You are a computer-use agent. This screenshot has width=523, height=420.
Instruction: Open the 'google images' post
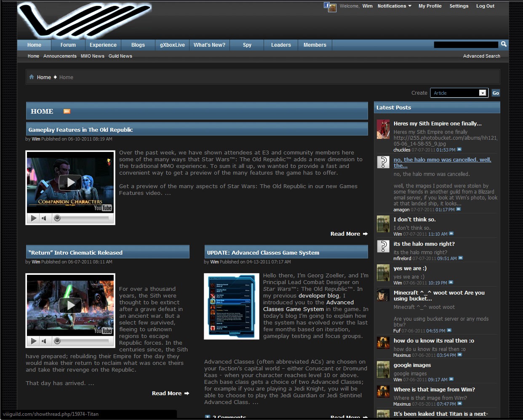[412, 365]
